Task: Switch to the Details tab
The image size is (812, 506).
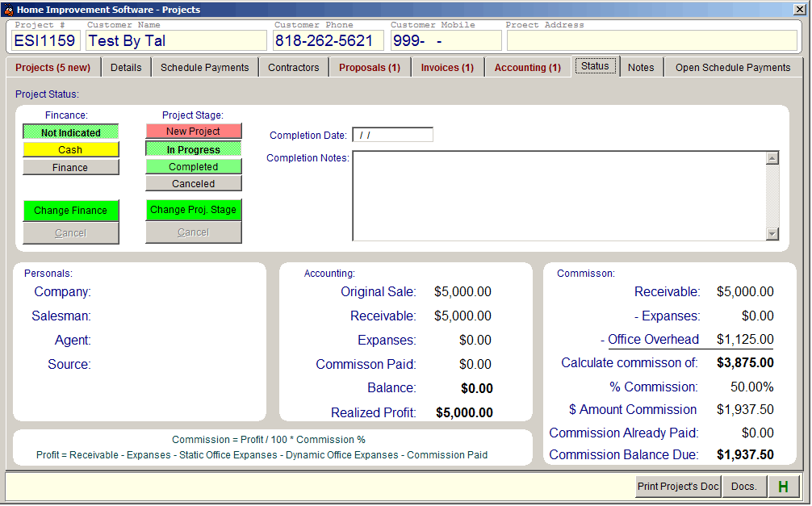Action: pyautogui.click(x=126, y=67)
